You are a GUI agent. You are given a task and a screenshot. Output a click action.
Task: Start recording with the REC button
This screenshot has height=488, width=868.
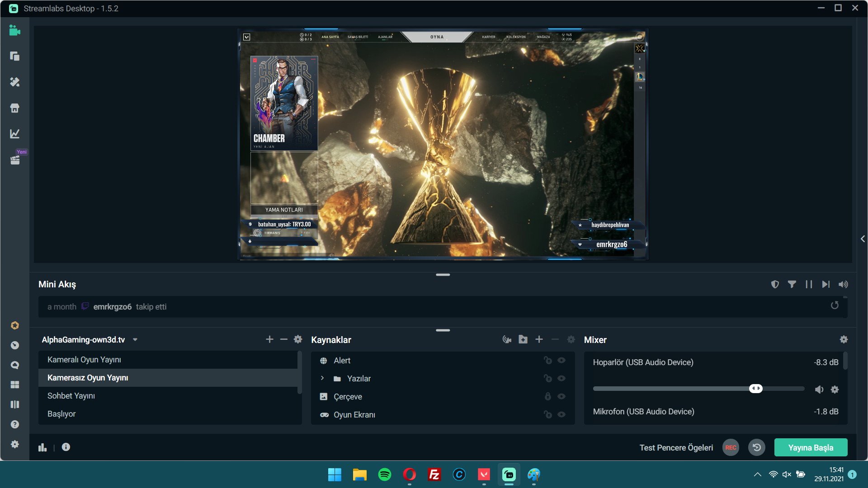click(731, 447)
